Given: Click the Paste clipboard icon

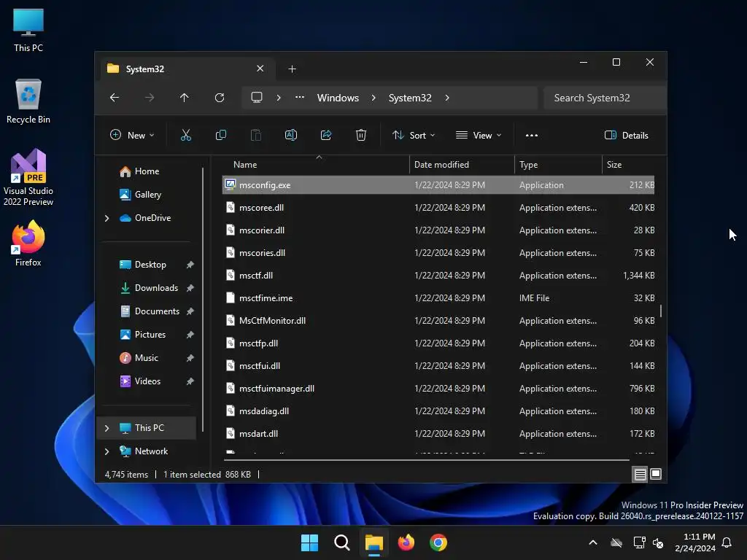Looking at the screenshot, I should pos(256,135).
